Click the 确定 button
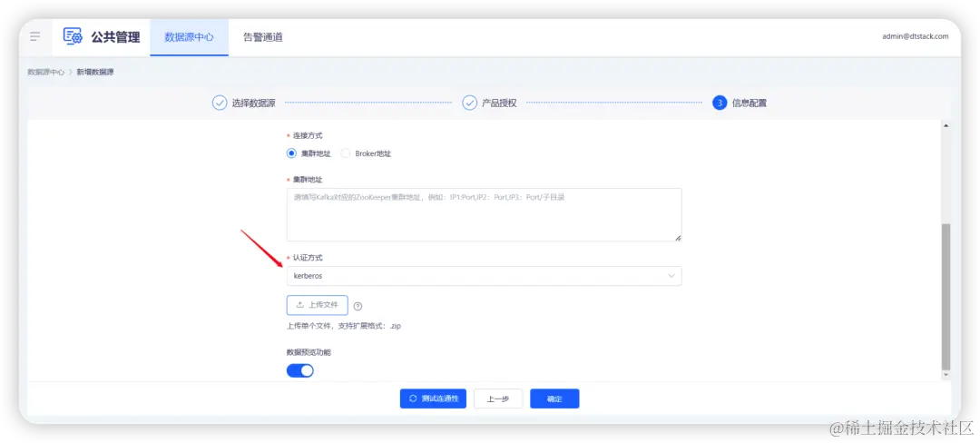This screenshot has height=443, width=980. (x=554, y=399)
